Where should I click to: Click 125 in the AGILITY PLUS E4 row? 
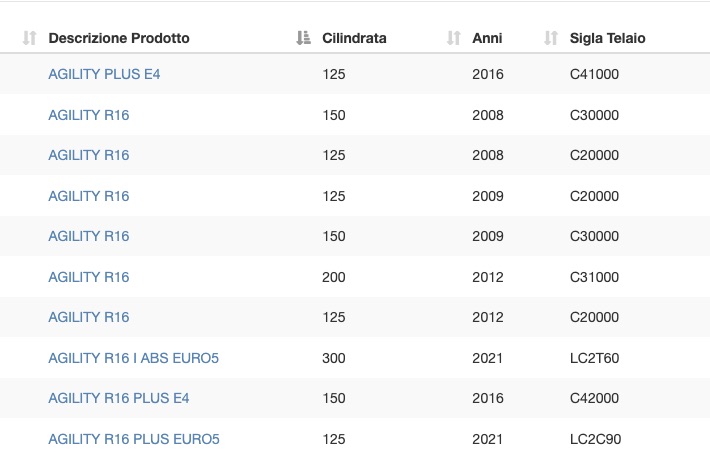pyautogui.click(x=334, y=74)
